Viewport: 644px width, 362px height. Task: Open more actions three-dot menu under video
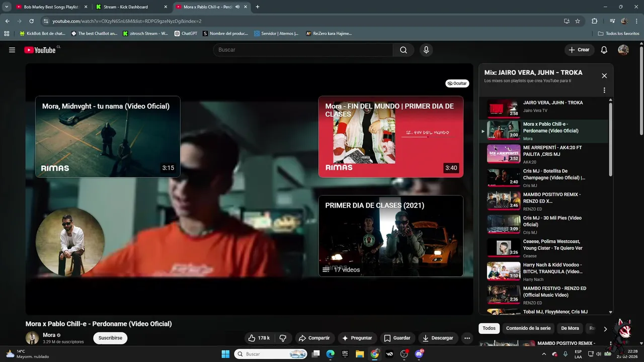(467, 338)
